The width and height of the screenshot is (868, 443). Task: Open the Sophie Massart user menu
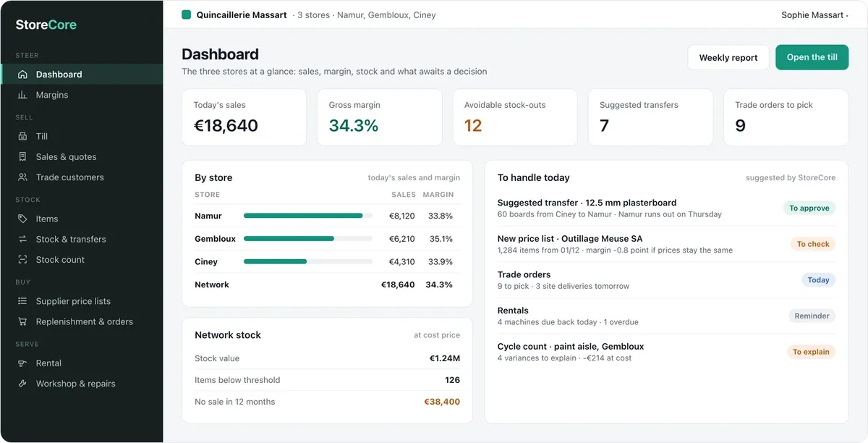[x=814, y=14]
